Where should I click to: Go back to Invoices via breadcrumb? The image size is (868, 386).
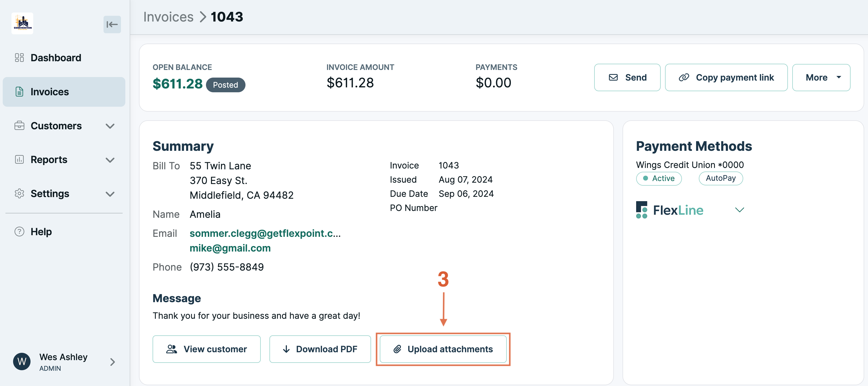168,17
